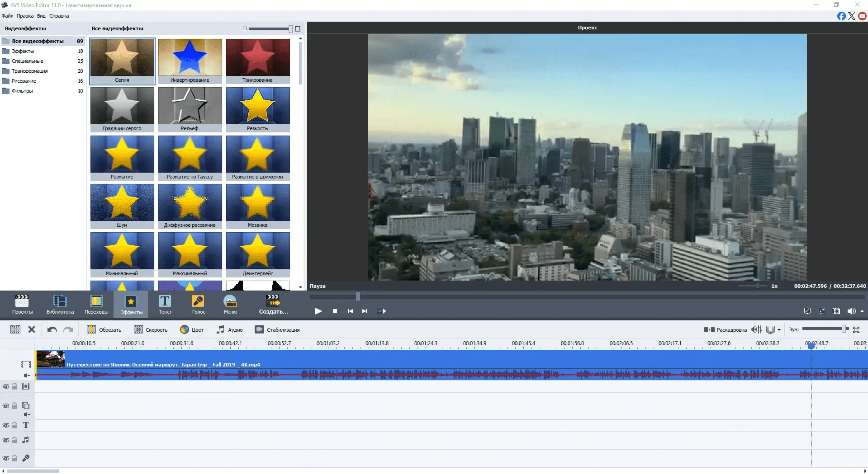
Task: Click the Undo arrow in timeline toolbar
Action: click(x=52, y=329)
